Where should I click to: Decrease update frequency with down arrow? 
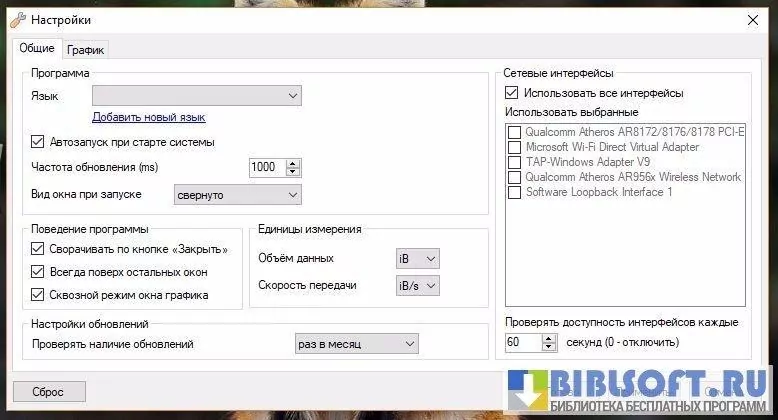click(292, 172)
